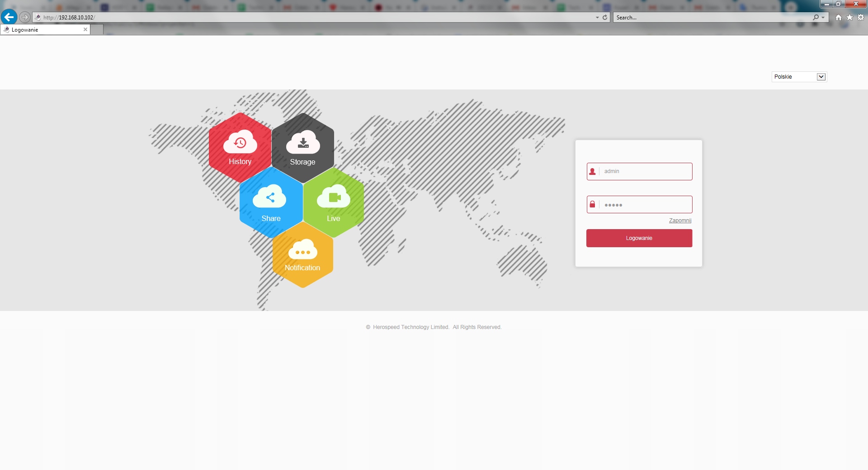Open the favorites star icon

[849, 17]
